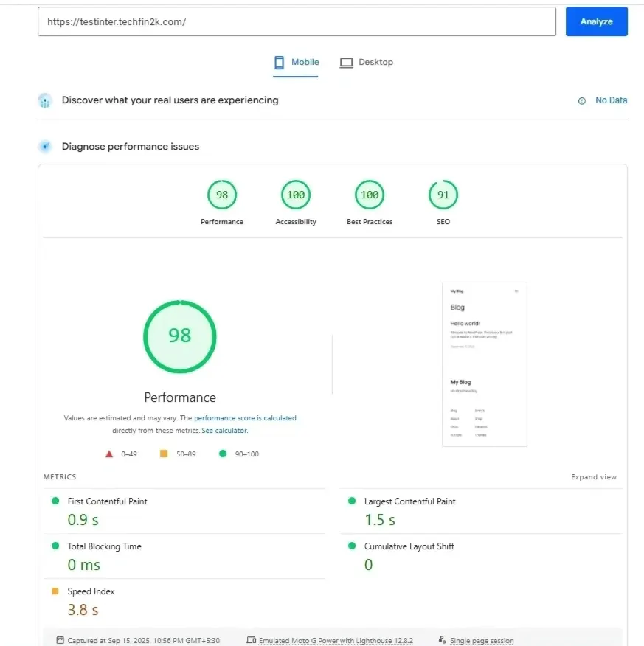Image resolution: width=644 pixels, height=646 pixels.
Task: Click the Analyze button
Action: point(596,21)
